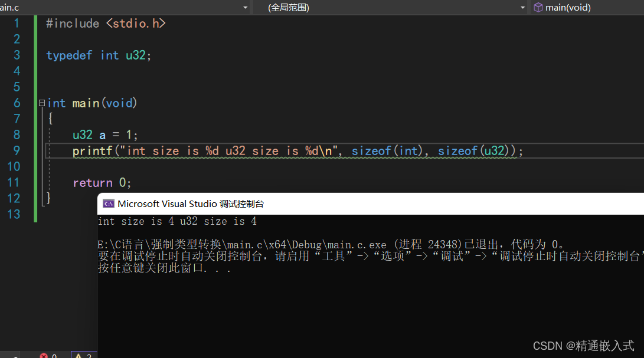
Task: Collapse the main function code block
Action: [x=41, y=102]
